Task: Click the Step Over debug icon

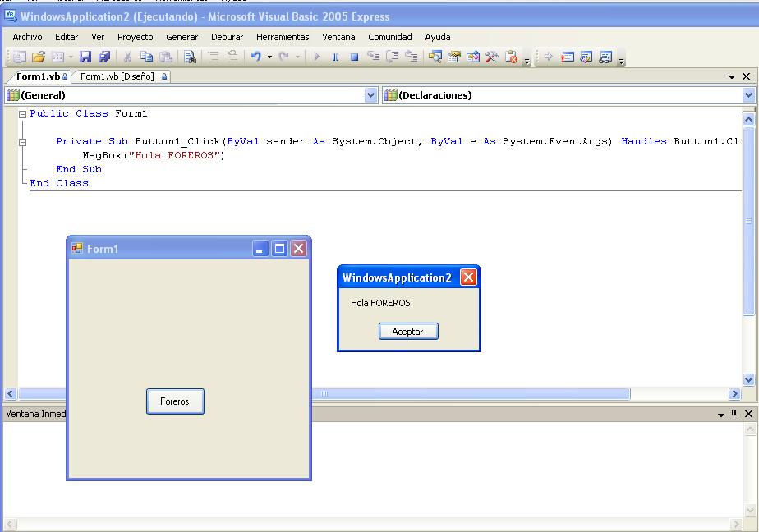Action: [x=392, y=57]
